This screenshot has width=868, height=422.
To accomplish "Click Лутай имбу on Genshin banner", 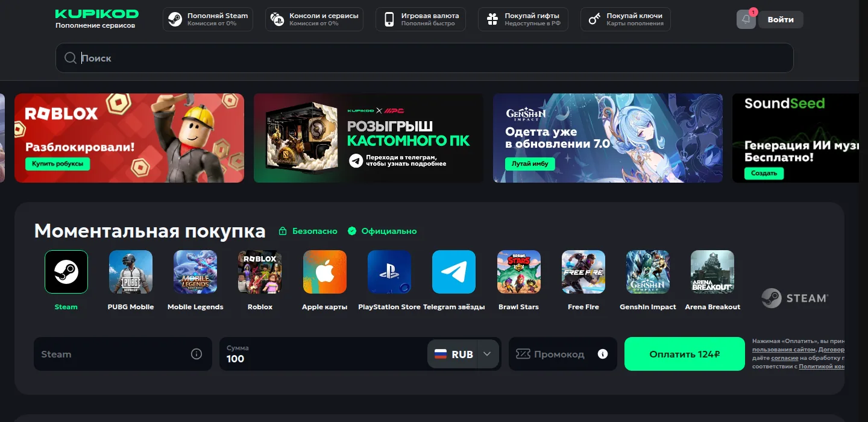I will 530,164.
